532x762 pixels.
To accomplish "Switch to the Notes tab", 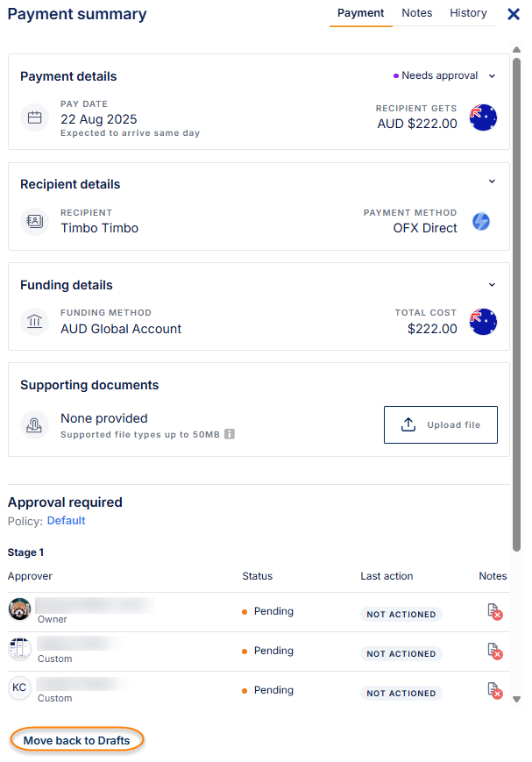I will (x=416, y=13).
